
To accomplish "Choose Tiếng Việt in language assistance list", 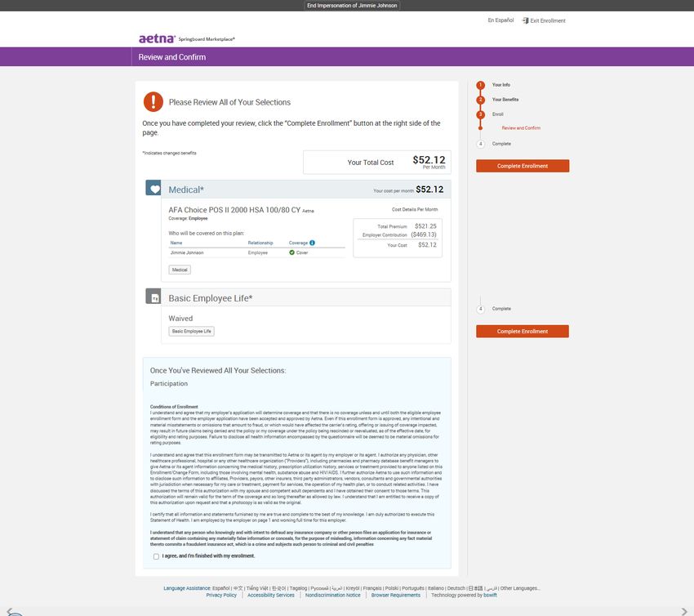I will pyautogui.click(x=256, y=588).
